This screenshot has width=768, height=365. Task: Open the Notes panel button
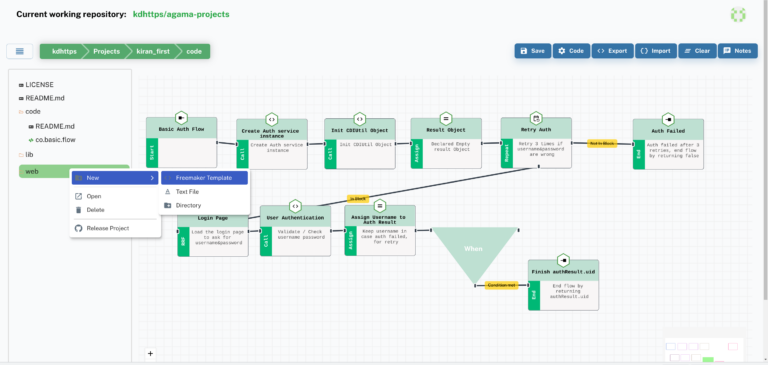[x=737, y=51]
